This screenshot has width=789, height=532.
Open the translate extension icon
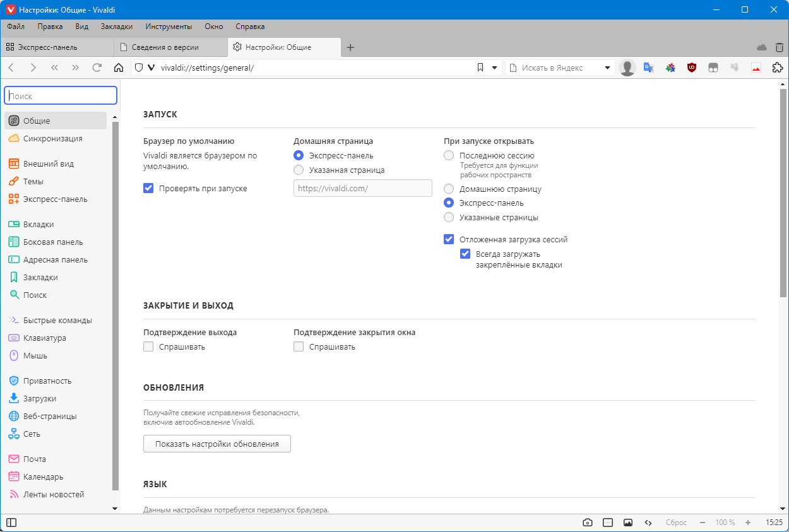click(x=648, y=68)
